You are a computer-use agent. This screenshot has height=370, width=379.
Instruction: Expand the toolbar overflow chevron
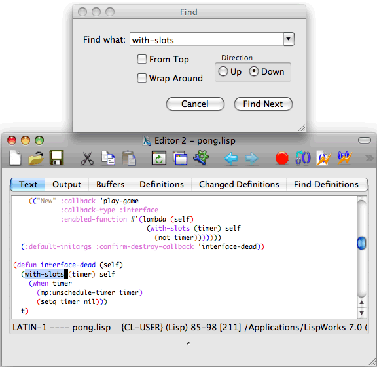369,158
